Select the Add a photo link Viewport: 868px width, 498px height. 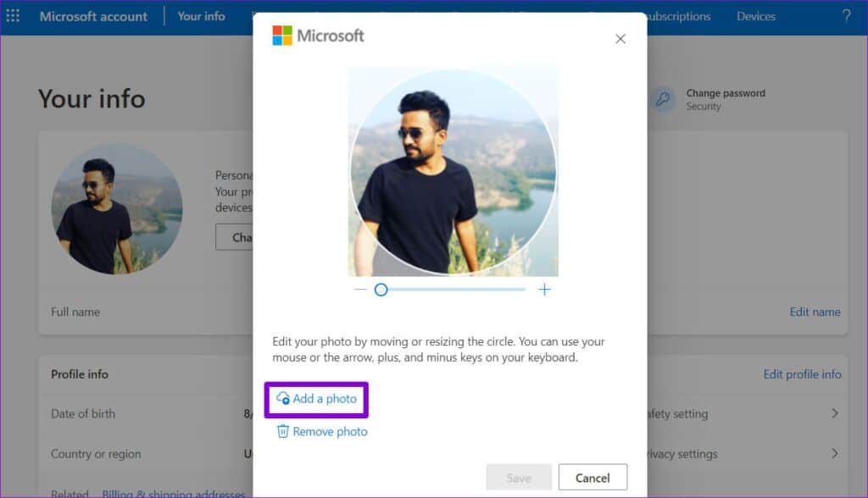click(x=322, y=398)
